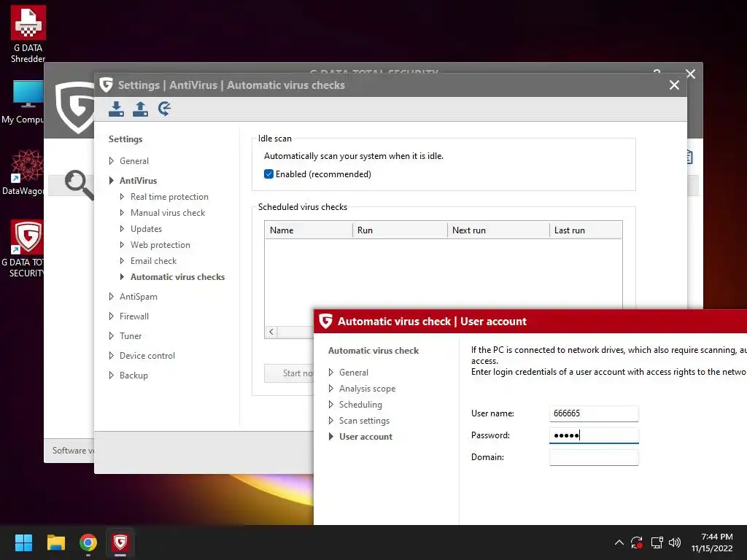
Task: Open Web protection settings
Action: click(x=160, y=245)
